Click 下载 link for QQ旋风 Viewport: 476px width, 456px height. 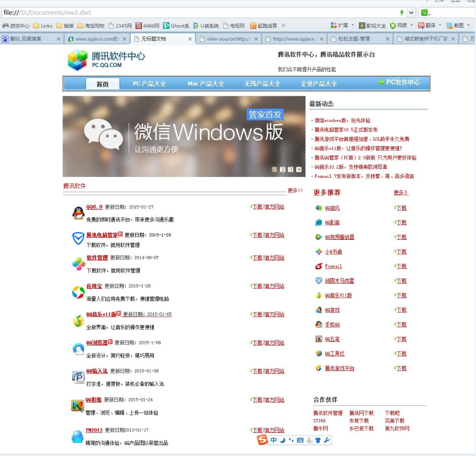pyautogui.click(x=401, y=208)
